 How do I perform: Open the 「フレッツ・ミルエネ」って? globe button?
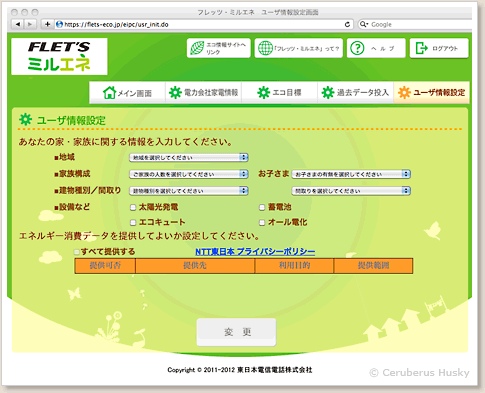[299, 48]
